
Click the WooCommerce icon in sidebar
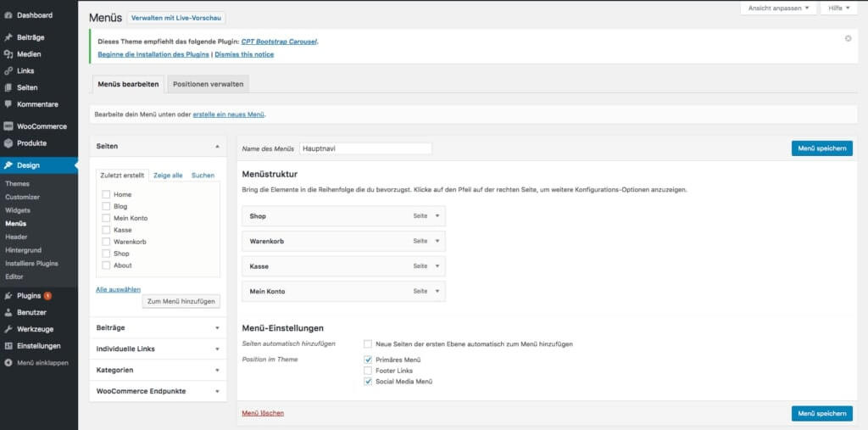tap(8, 126)
